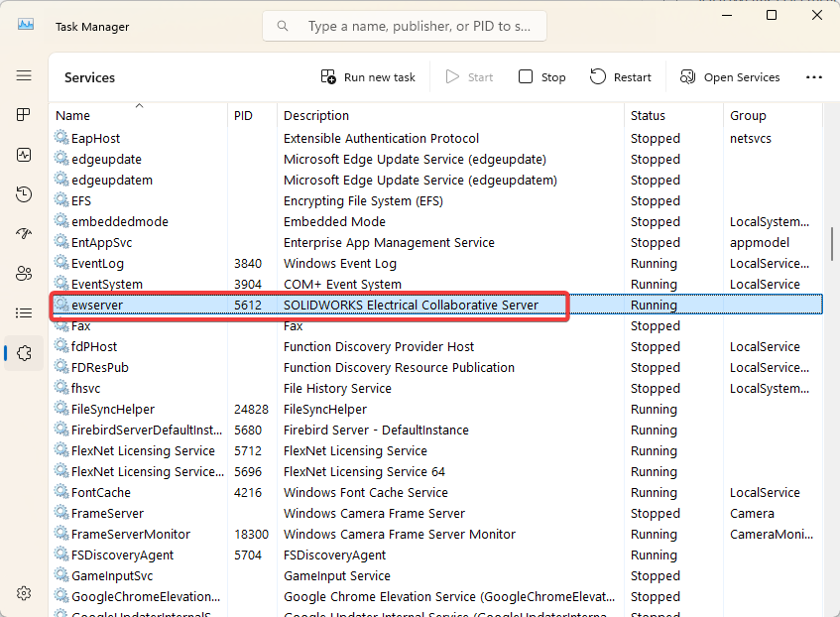Click the gear icon next to EFS
The image size is (840, 617).
61,200
